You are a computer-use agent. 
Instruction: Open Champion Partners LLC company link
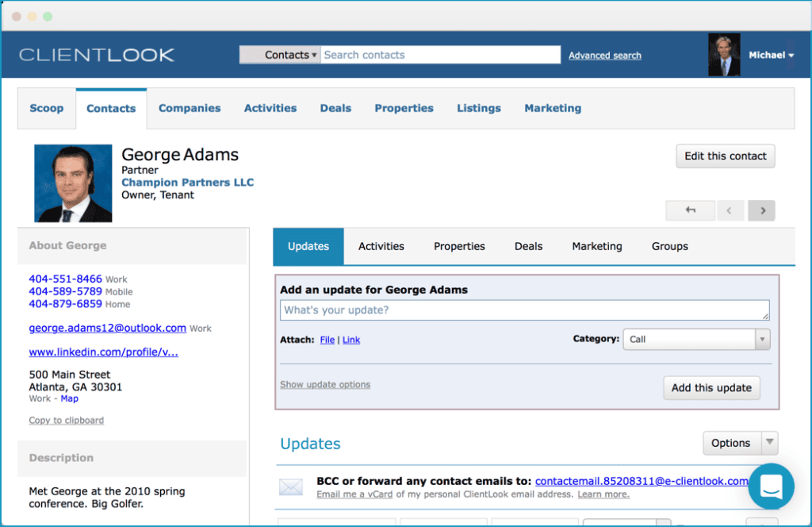click(187, 183)
